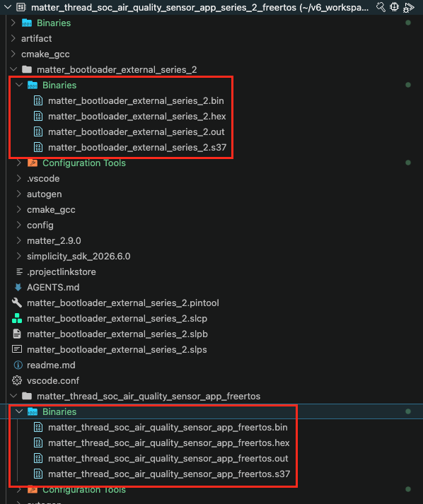
Task: Expand Configuration Tools chevron under bootloader project
Action: coord(19,163)
